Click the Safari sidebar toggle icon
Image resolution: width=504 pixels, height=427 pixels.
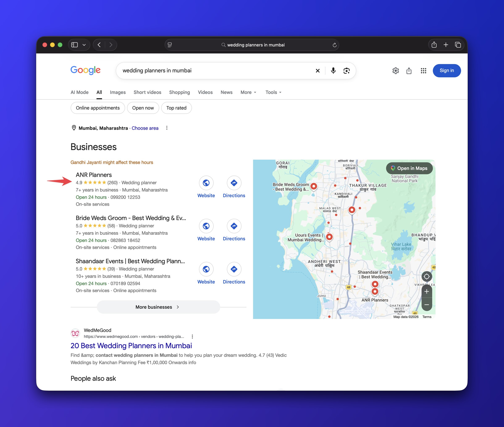75,45
